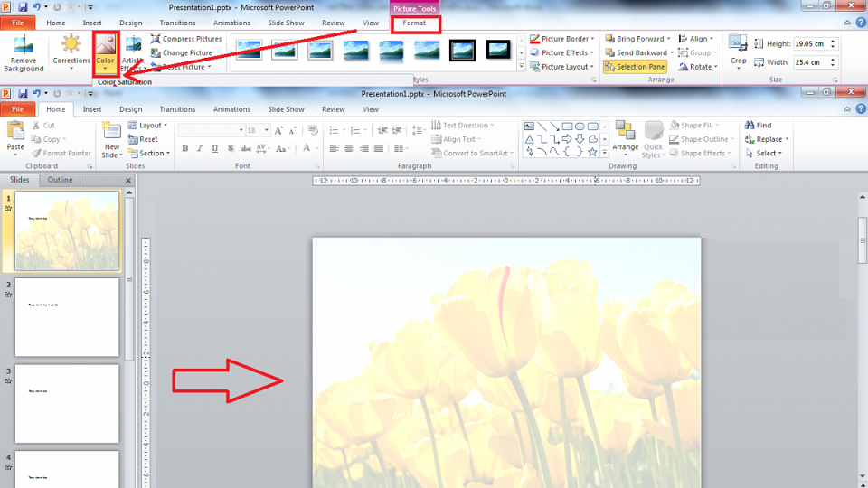
Task: Justify the paragraph text
Action: click(x=379, y=148)
